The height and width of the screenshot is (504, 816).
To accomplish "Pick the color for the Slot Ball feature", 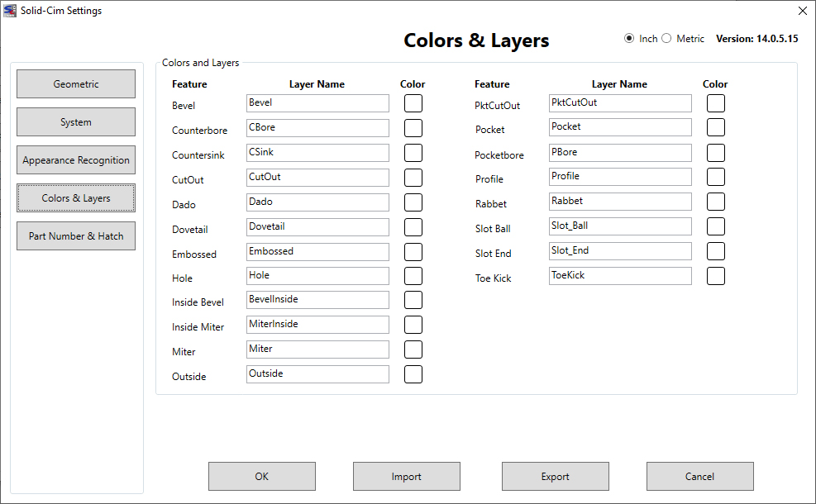I will [x=716, y=226].
